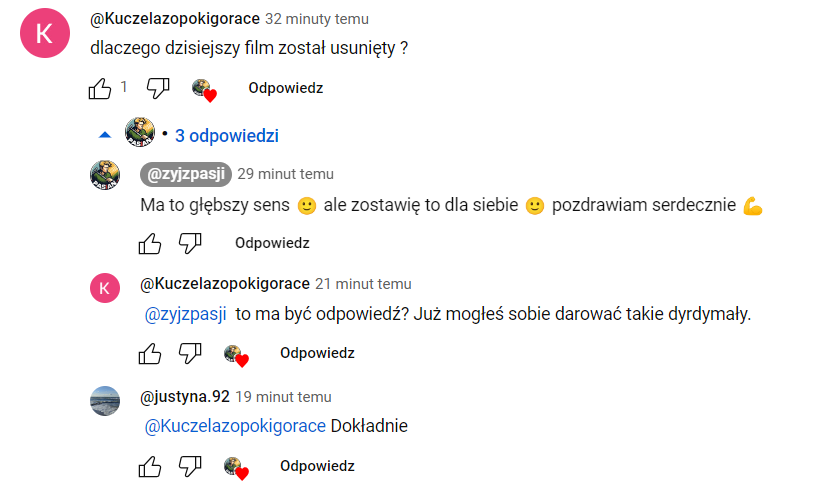
Task: Dislike zyjzpasji's reply comment
Action: [190, 243]
